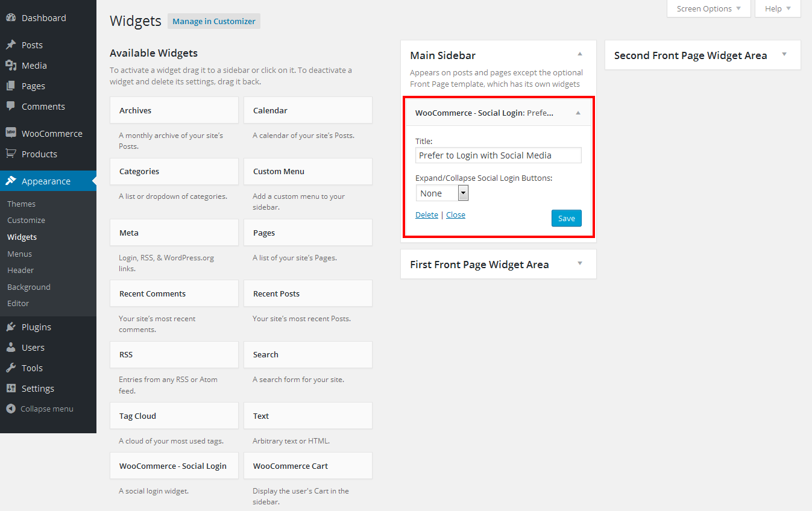Image resolution: width=812 pixels, height=511 pixels.
Task: Open the Themes submenu item
Action: tap(21, 204)
